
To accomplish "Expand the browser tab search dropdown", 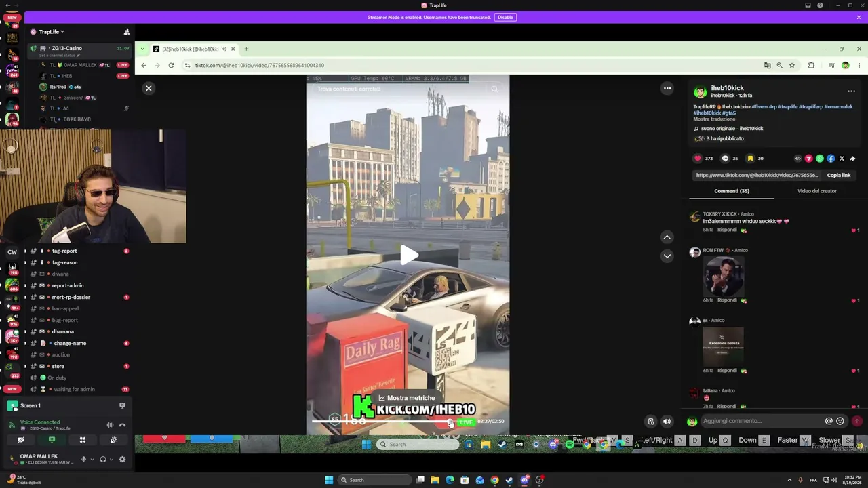I will (142, 49).
